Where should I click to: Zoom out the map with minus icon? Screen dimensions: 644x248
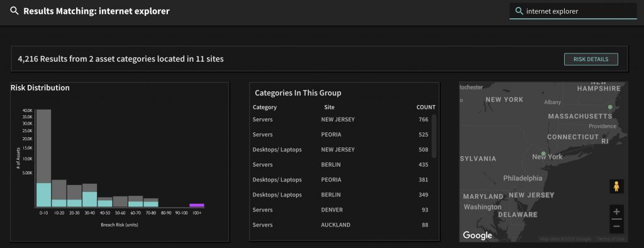616,226
